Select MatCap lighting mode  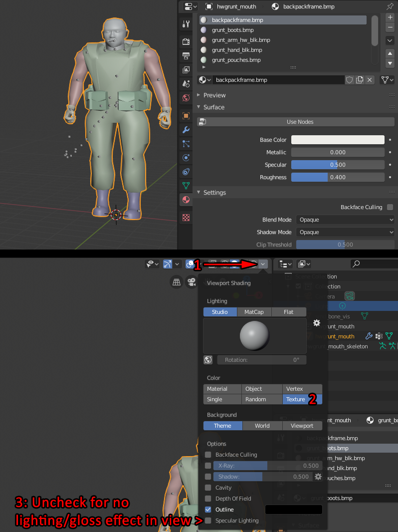coord(254,312)
